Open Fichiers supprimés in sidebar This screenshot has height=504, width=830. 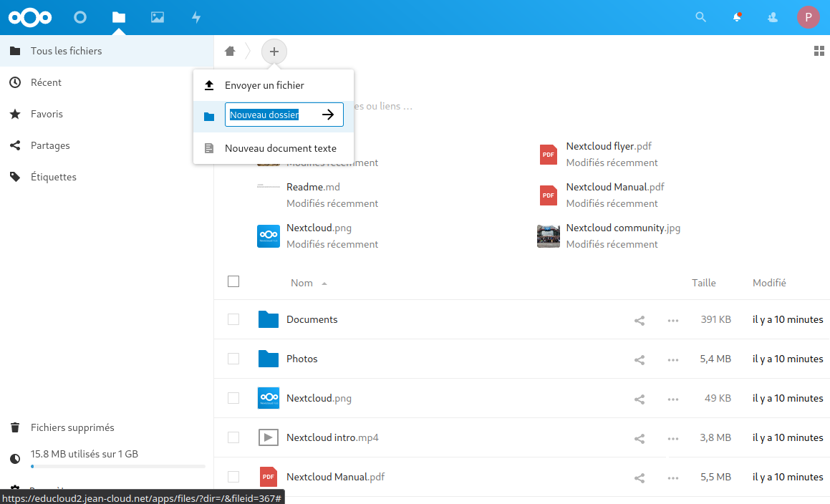[x=72, y=427]
